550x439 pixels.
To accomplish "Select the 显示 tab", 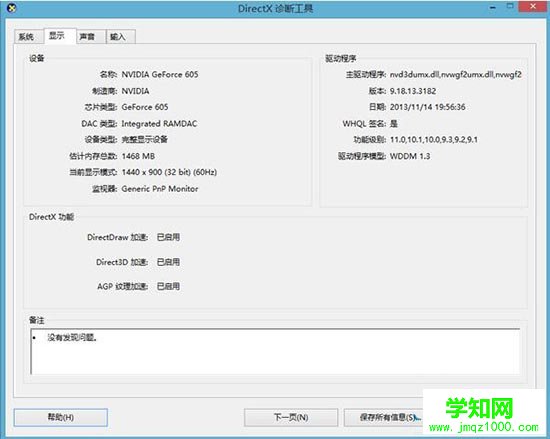I will click(60, 35).
